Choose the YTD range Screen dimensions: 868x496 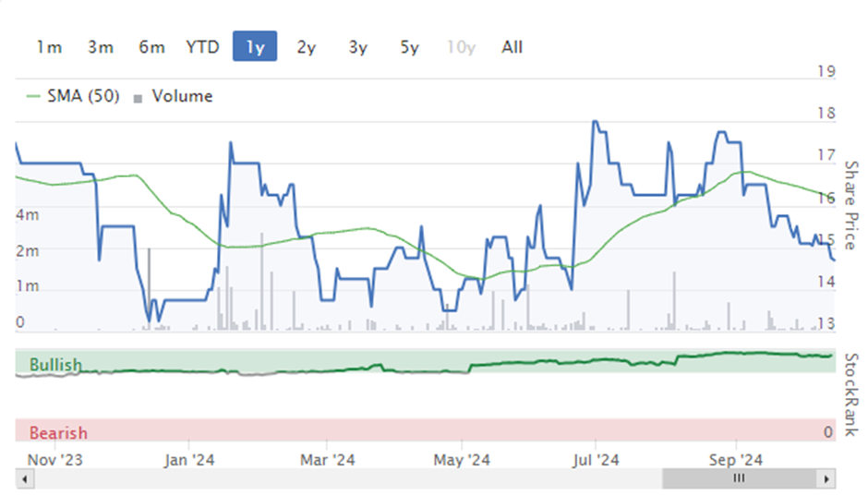(202, 47)
